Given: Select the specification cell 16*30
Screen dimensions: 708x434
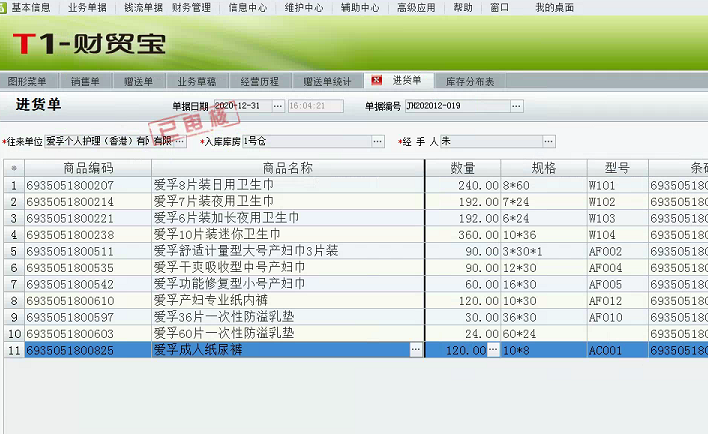Looking at the screenshot, I should [x=544, y=284].
